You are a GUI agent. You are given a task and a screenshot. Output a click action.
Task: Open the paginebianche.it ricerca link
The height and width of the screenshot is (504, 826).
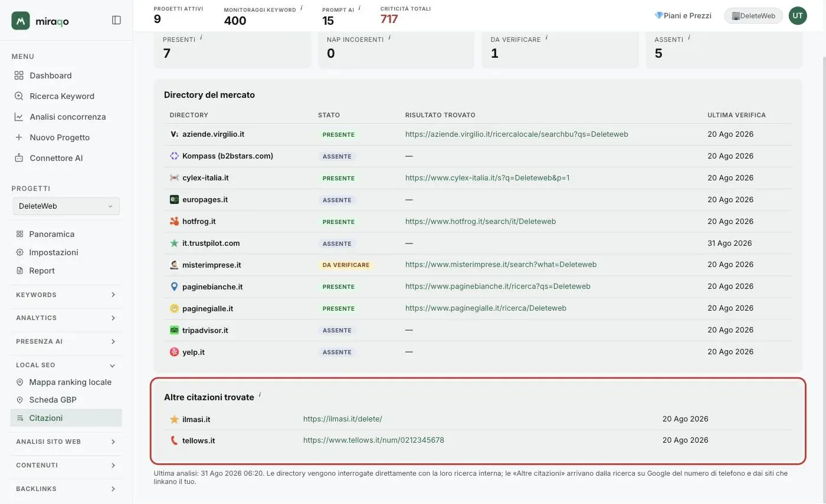tap(497, 286)
